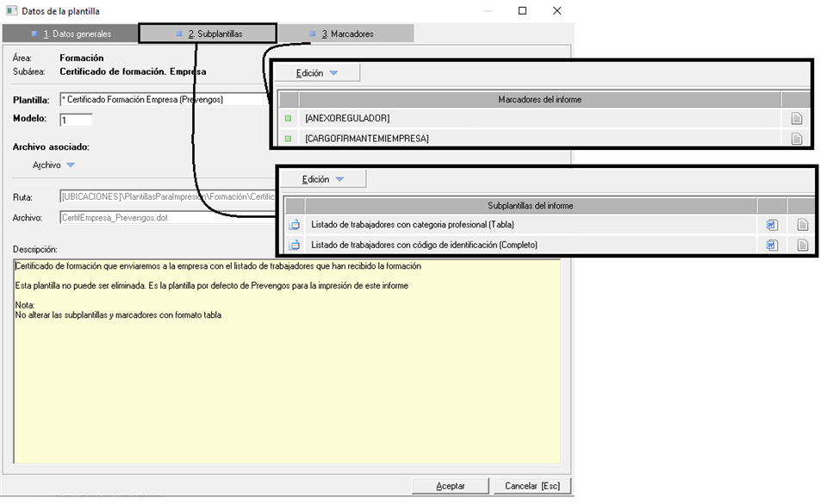Open the Edición dropdown above Subplantillas del informe

pyautogui.click(x=323, y=179)
